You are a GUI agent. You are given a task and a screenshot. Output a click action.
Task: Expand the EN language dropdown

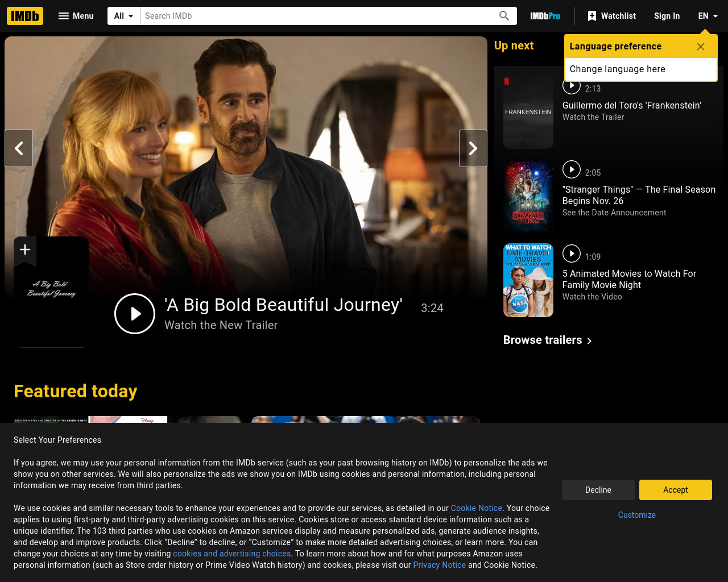pyautogui.click(x=708, y=16)
